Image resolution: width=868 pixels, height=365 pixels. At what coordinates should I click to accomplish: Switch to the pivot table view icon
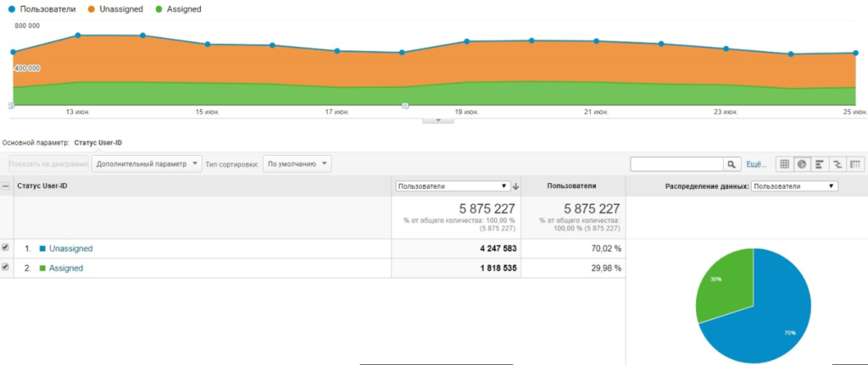click(x=855, y=163)
